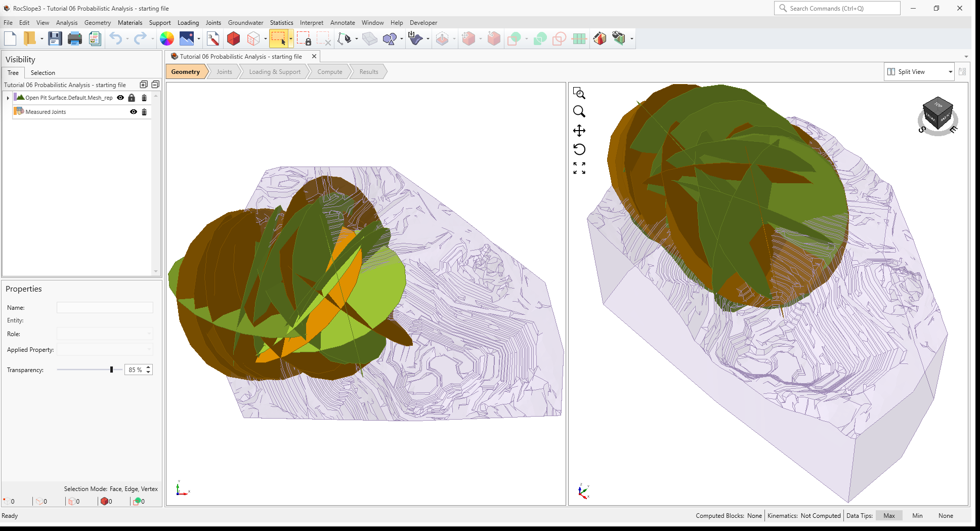Viewport: 980px width, 531px height.
Task: Open the Applied Property dropdown
Action: pyautogui.click(x=105, y=349)
